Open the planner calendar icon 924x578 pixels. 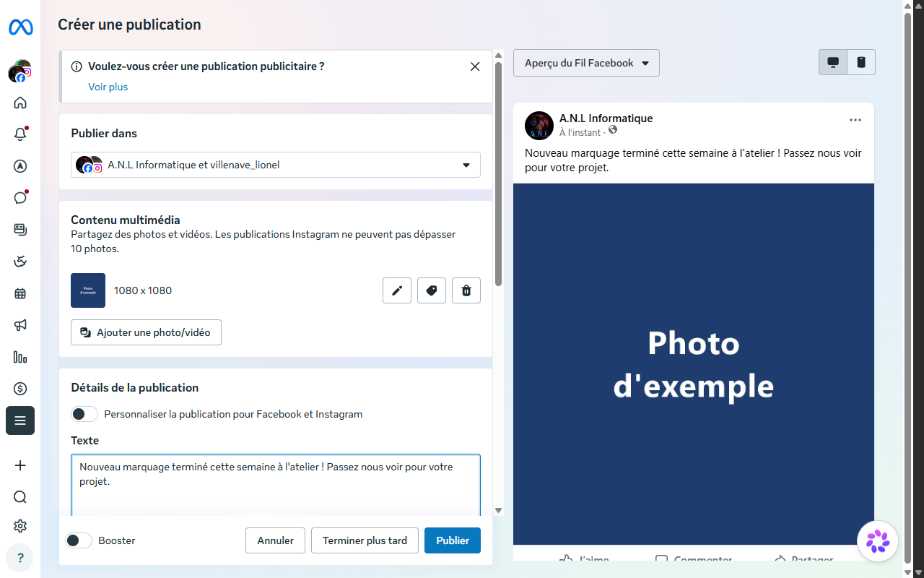20,293
